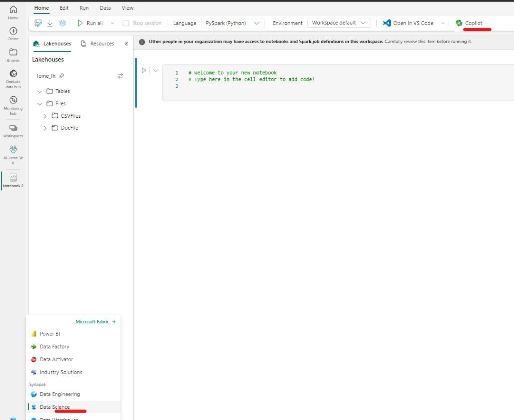Viewport: 514px width, 420px height.
Task: Click the pin icon next to leme_lh
Action: 62,76
